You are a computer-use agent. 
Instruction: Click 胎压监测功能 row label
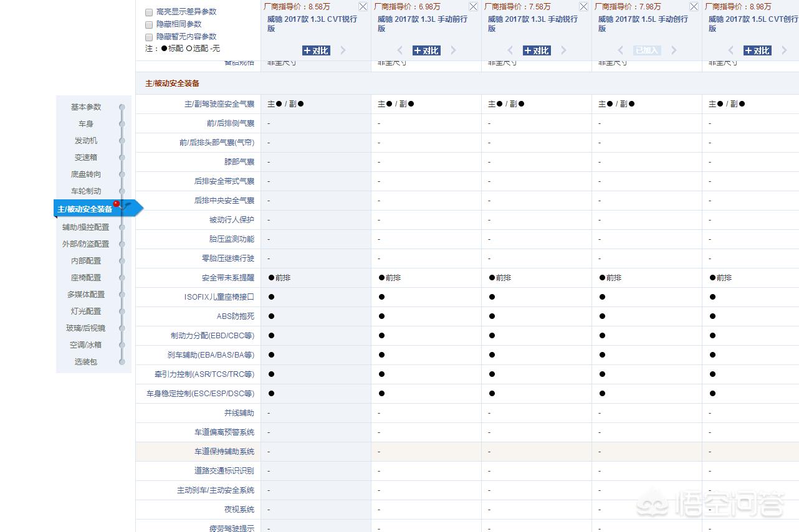232,239
